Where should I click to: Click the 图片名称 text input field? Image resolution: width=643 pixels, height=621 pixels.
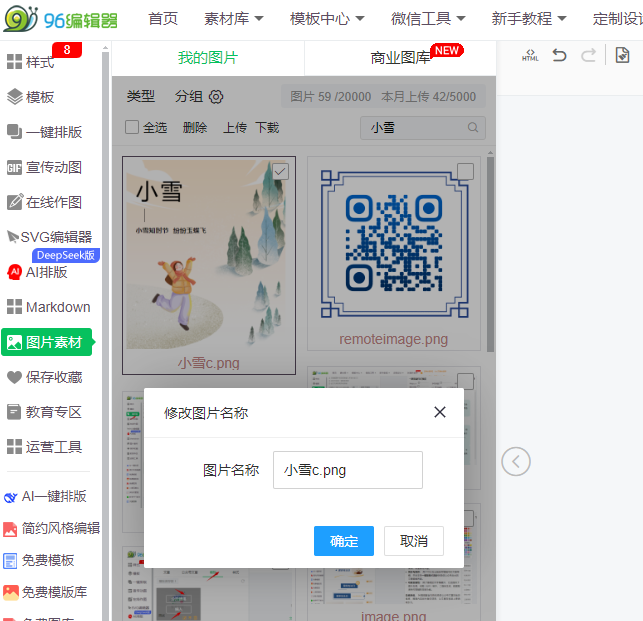[347, 470]
